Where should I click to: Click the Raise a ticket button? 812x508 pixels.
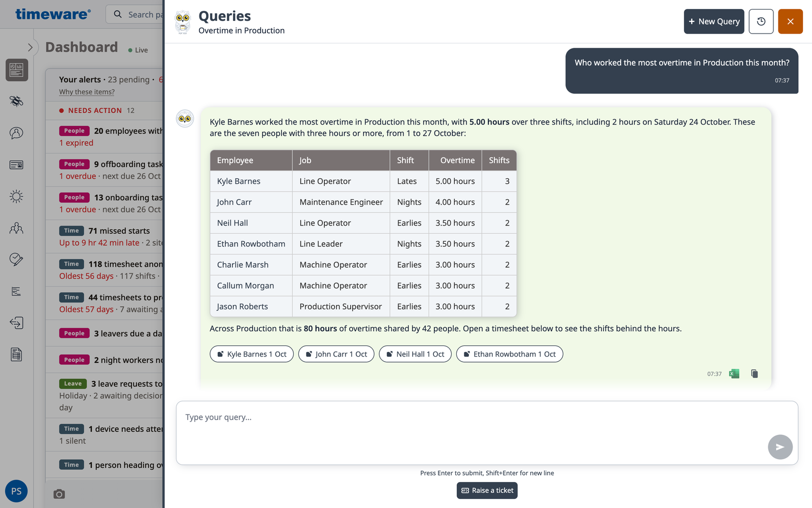(x=487, y=490)
